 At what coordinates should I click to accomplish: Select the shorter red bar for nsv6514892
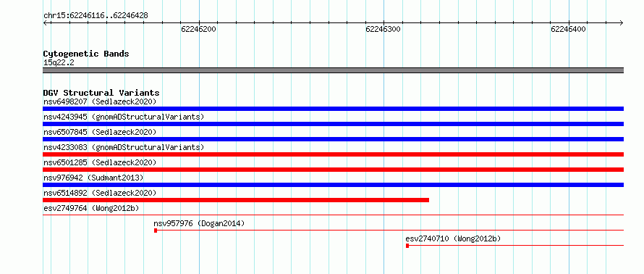pos(236,200)
